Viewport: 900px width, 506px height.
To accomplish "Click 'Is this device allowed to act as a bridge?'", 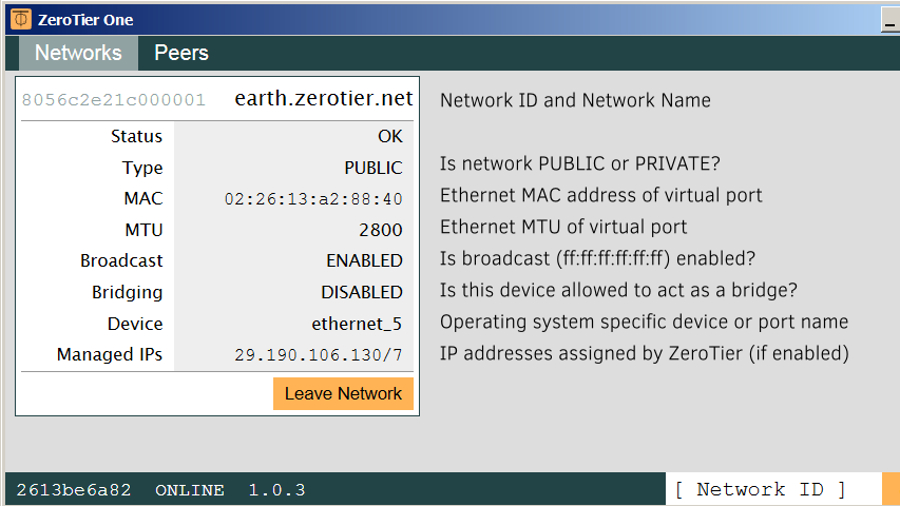I will tap(619, 290).
